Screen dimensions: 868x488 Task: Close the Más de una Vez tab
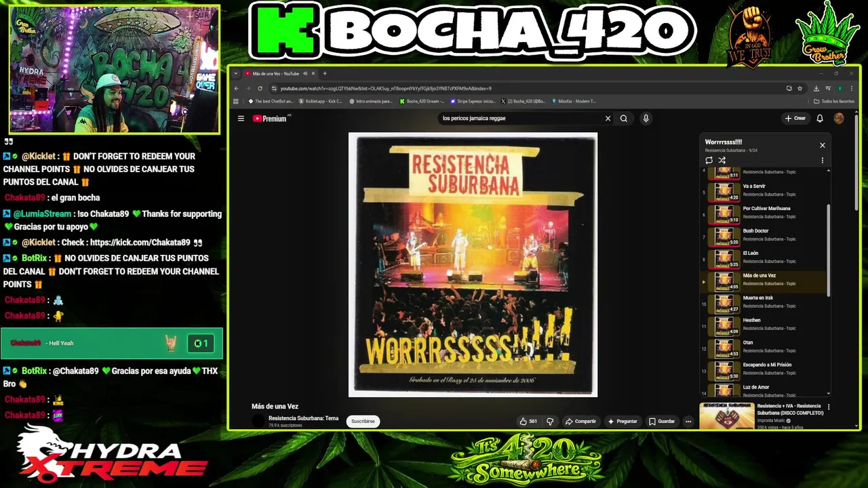point(313,73)
